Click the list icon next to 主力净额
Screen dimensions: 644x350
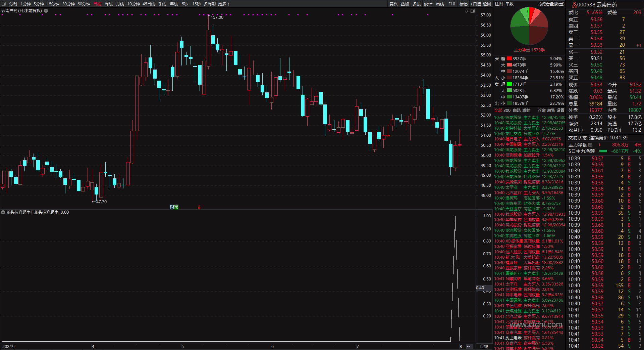pyautogui.click(x=590, y=145)
